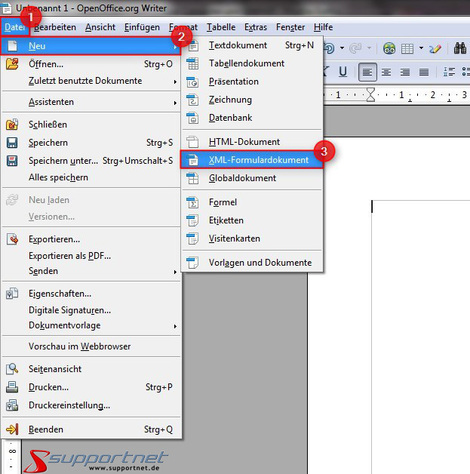This screenshot has height=474, width=470.
Task: Open the Tabelle menu
Action: [221, 27]
